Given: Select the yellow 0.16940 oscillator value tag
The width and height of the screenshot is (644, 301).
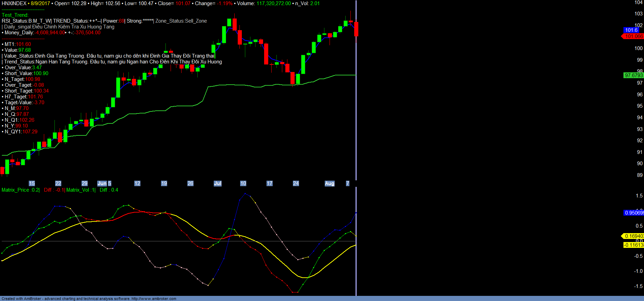Looking at the screenshot, I should coord(634,236).
